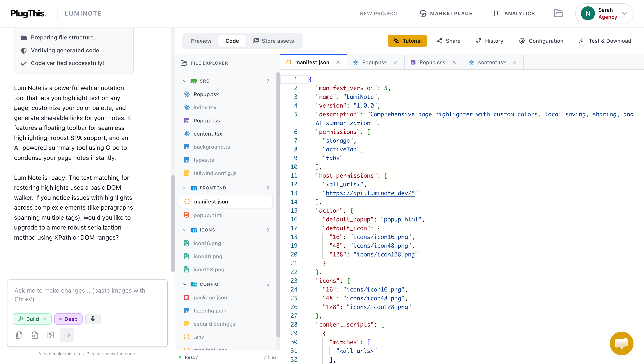The image size is (644, 364).
Task: Switch to Store assets view
Action: click(274, 41)
